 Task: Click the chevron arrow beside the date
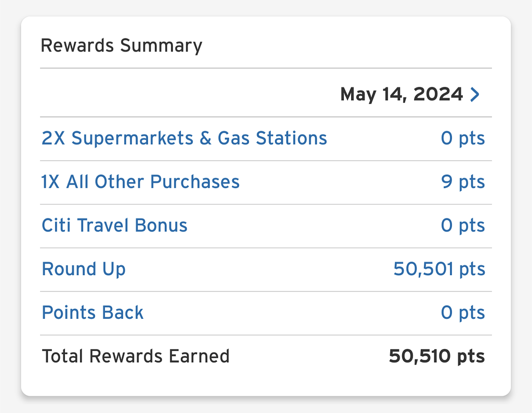[x=474, y=95]
